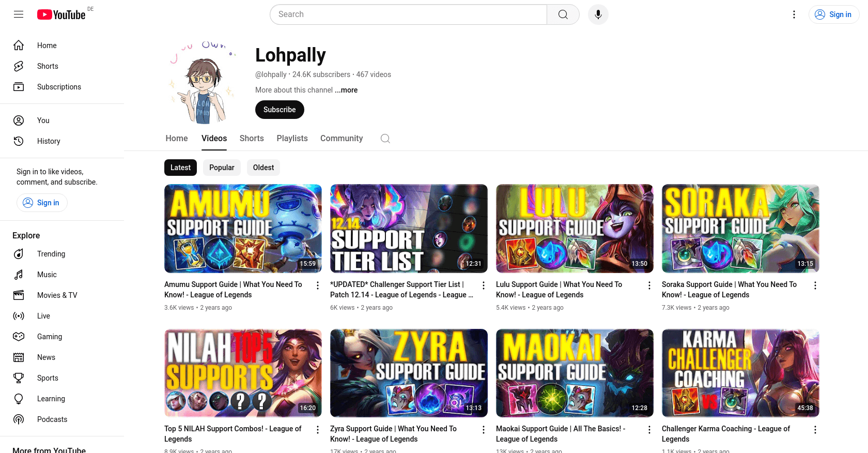Screen dimensions: 868x453
Task: Click Sign in at top right
Action: [x=834, y=14]
